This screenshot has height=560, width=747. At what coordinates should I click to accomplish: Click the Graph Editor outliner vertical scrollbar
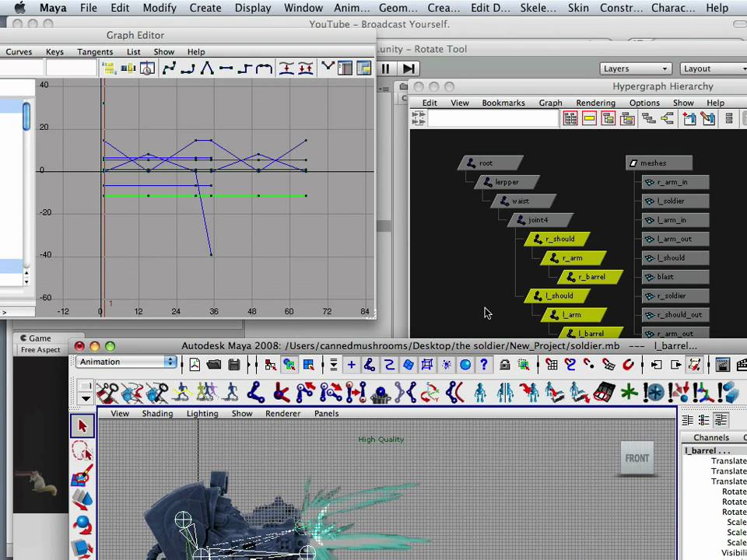26,184
